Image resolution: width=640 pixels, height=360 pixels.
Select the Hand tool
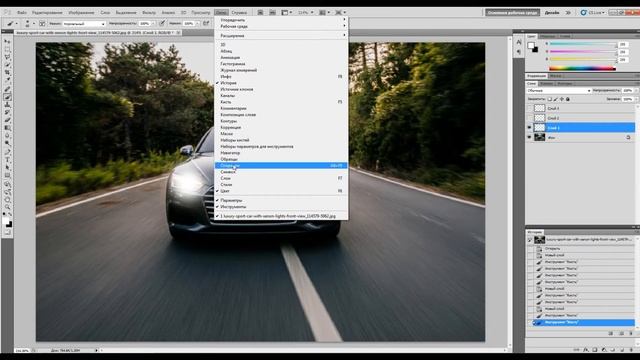(x=7, y=200)
